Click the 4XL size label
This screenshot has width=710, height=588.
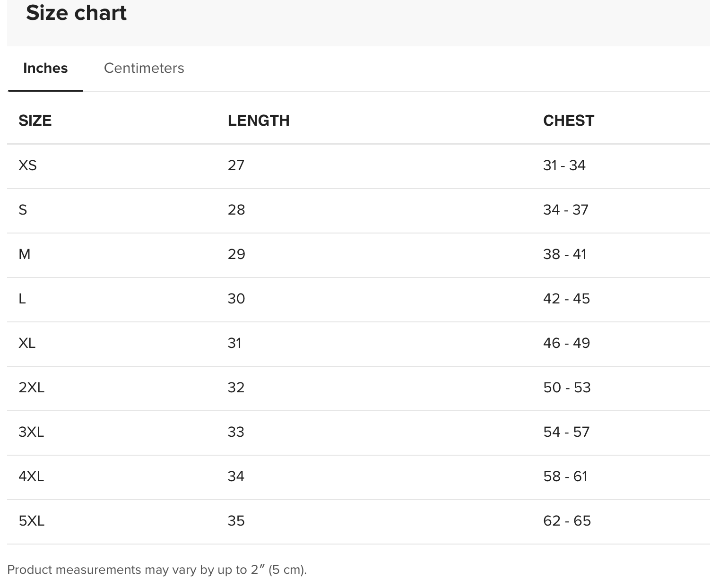point(31,476)
